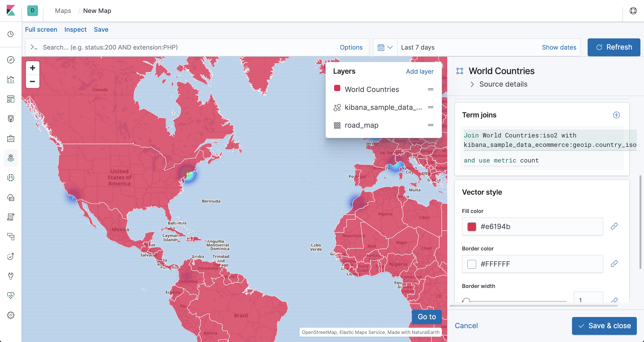Image resolution: width=644 pixels, height=342 pixels.
Task: Click the Save & close button
Action: coord(604,325)
